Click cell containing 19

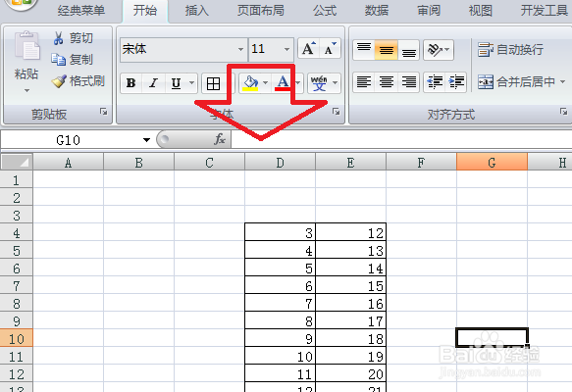pos(350,357)
